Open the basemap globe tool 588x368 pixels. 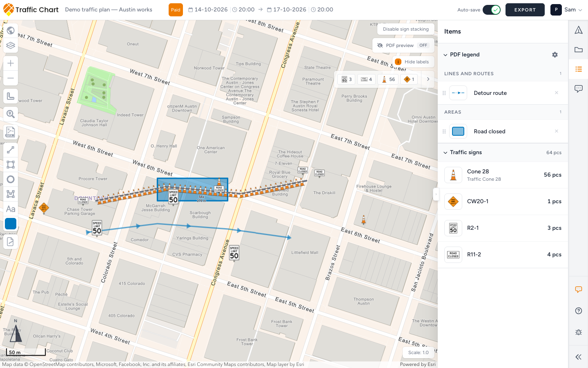11,31
